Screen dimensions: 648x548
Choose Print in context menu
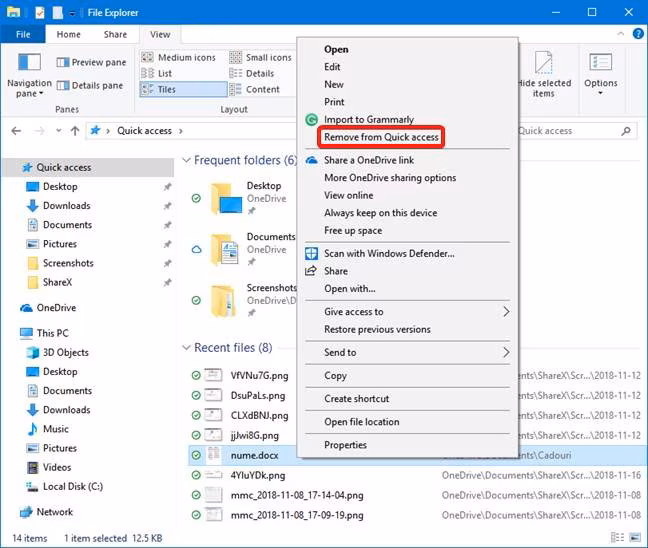(407, 102)
